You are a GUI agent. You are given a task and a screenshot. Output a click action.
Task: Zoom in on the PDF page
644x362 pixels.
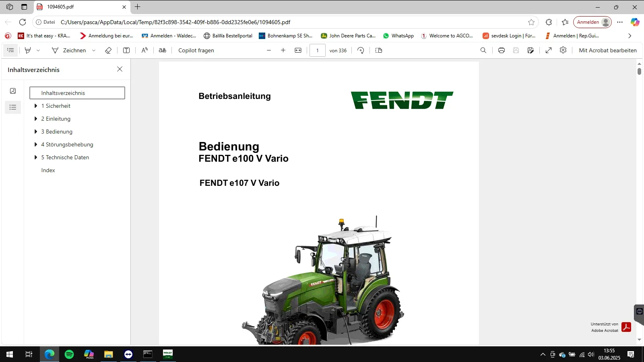pos(283,50)
